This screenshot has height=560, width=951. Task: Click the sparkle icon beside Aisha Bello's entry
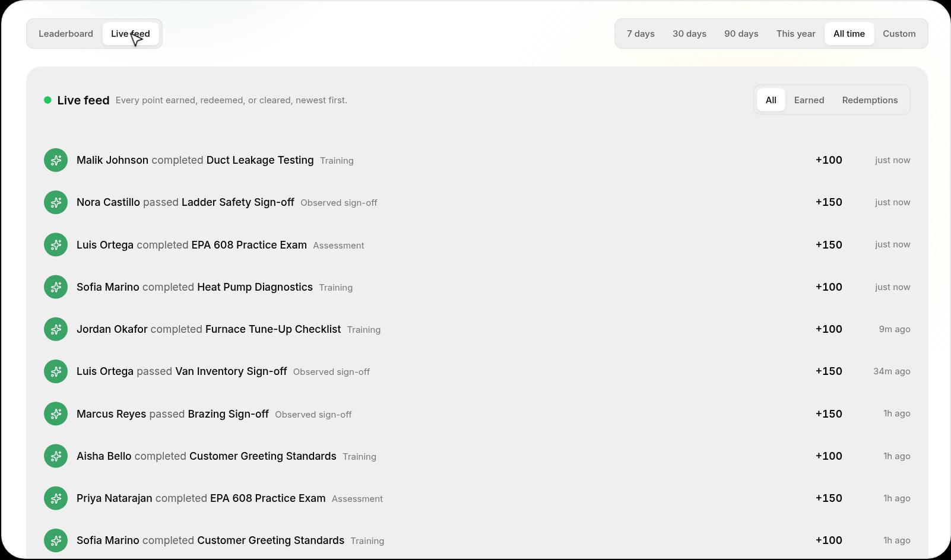point(56,456)
